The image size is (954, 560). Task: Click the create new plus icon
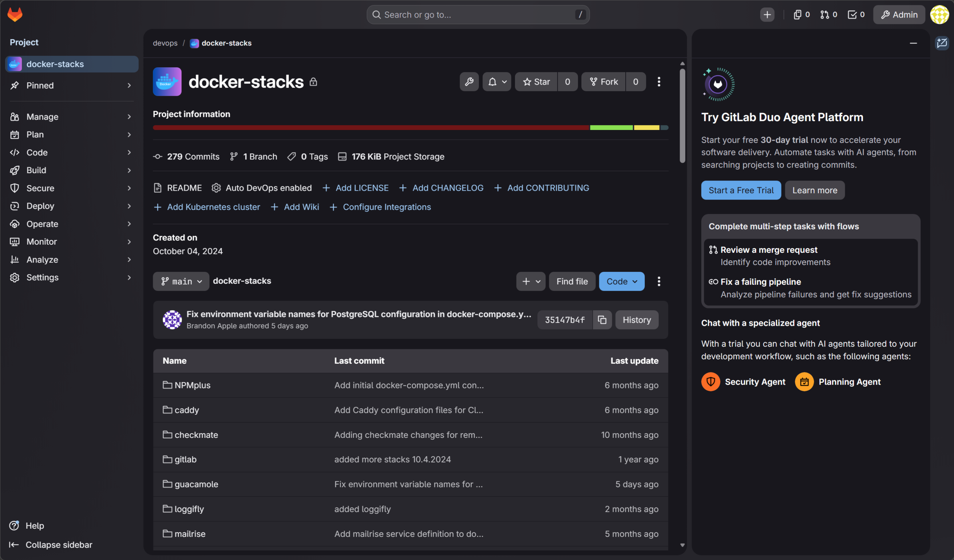coord(767,15)
